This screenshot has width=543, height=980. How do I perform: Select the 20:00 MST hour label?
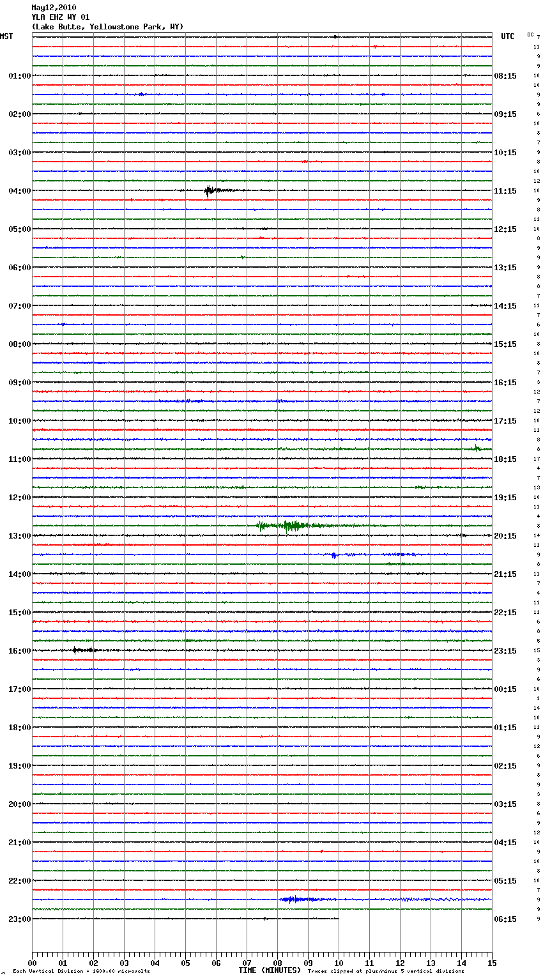point(19,804)
